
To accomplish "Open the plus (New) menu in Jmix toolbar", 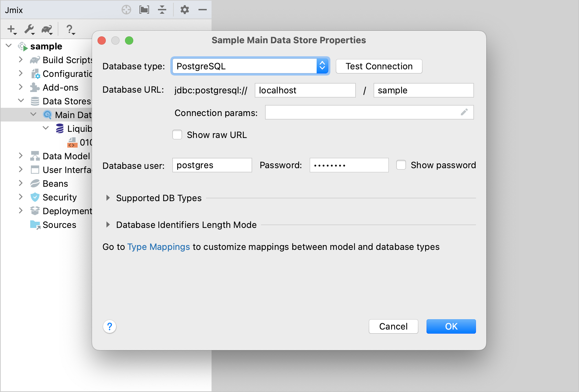I will 12,30.
